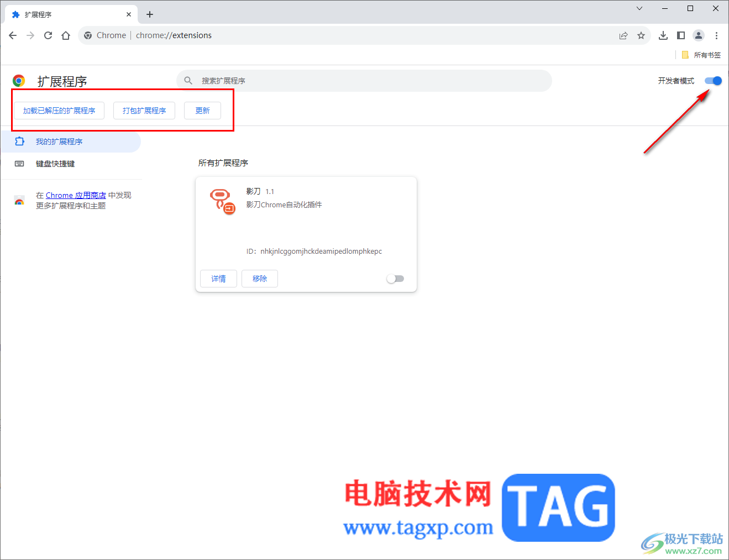Reload the extensions page
This screenshot has height=560, width=729.
(x=48, y=35)
